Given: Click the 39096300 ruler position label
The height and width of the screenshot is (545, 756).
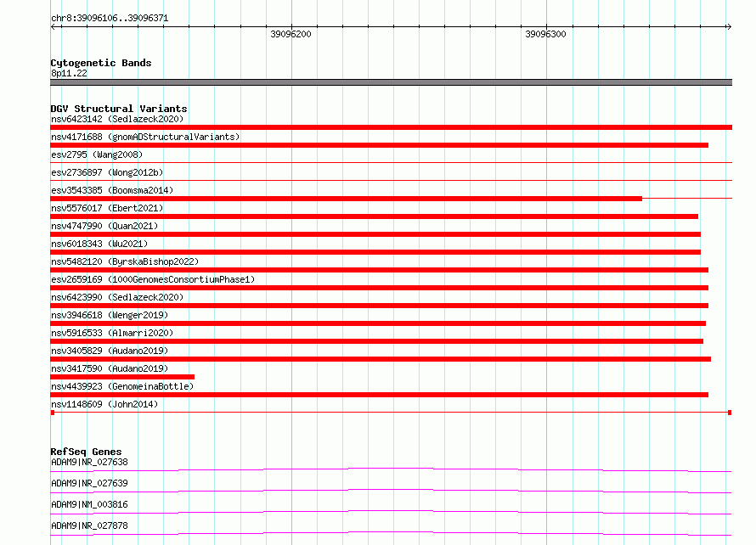Looking at the screenshot, I should tap(545, 34).
